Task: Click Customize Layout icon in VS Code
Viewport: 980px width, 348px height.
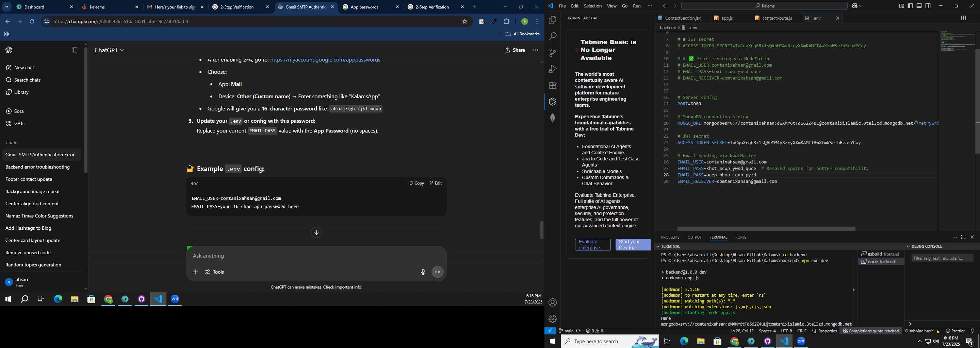Action: (x=901, y=6)
